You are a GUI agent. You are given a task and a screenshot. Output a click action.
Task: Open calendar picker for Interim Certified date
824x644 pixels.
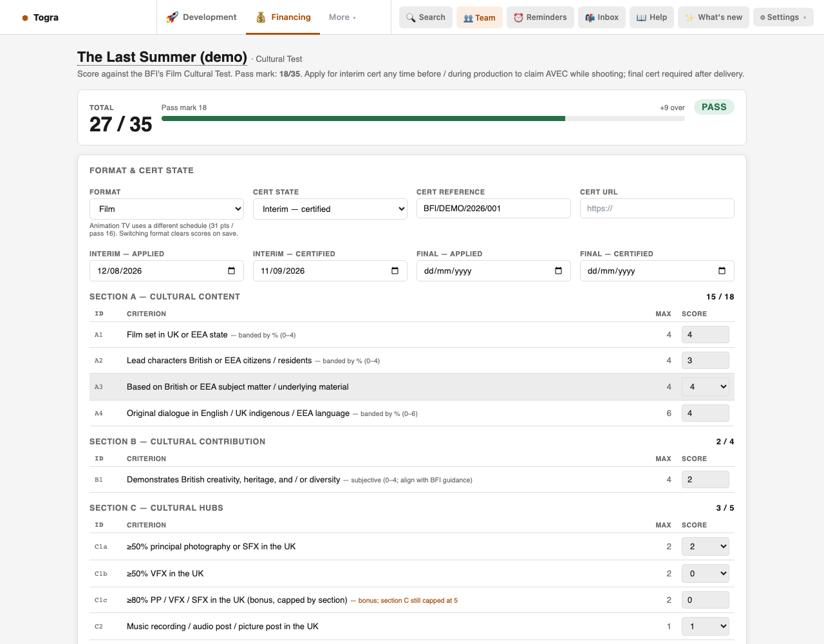click(395, 270)
